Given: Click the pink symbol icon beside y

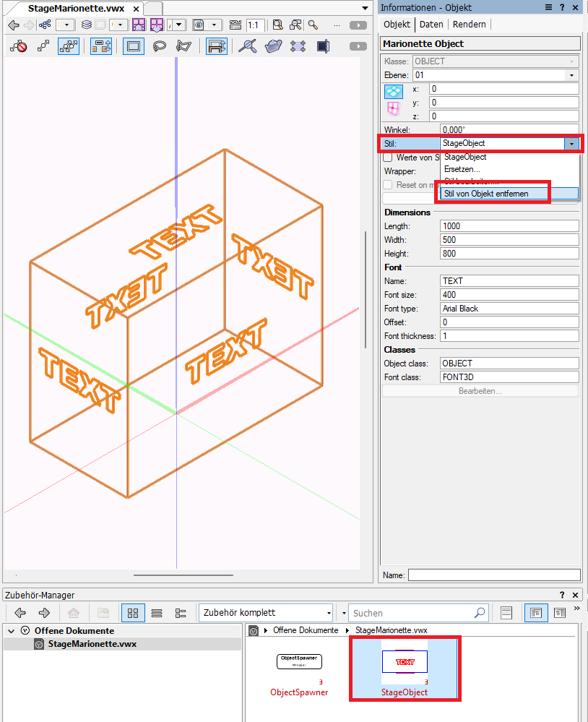Looking at the screenshot, I should click(x=394, y=109).
